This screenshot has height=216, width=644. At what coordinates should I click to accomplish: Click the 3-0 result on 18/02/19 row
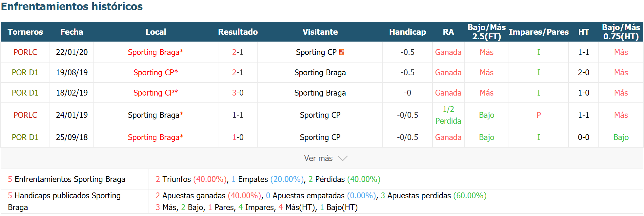point(238,93)
